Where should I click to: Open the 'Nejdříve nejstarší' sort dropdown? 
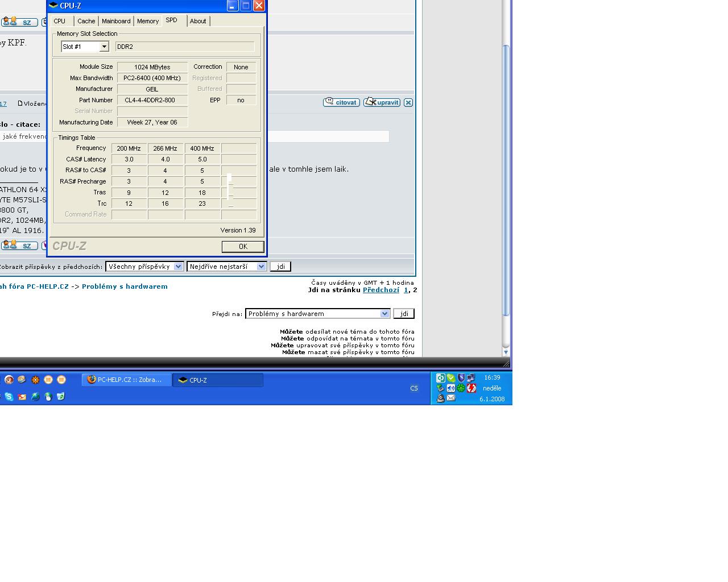(x=226, y=266)
